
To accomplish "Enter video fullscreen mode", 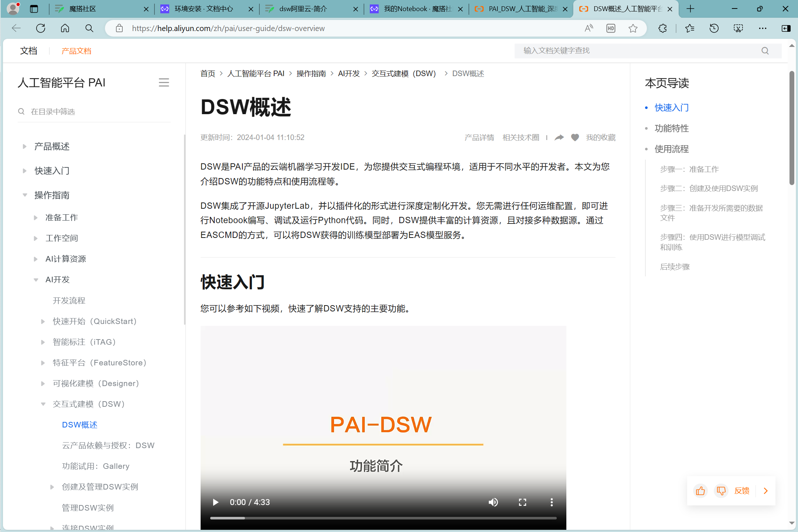I will pyautogui.click(x=522, y=502).
